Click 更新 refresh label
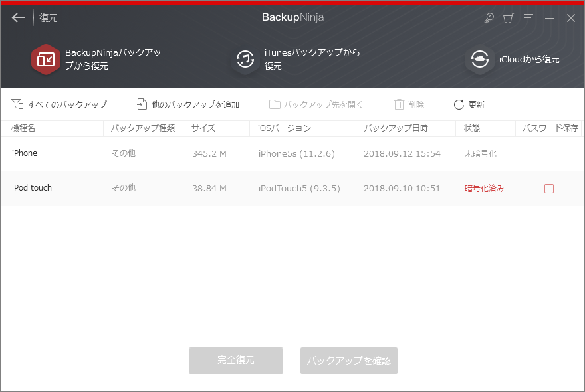 point(477,105)
